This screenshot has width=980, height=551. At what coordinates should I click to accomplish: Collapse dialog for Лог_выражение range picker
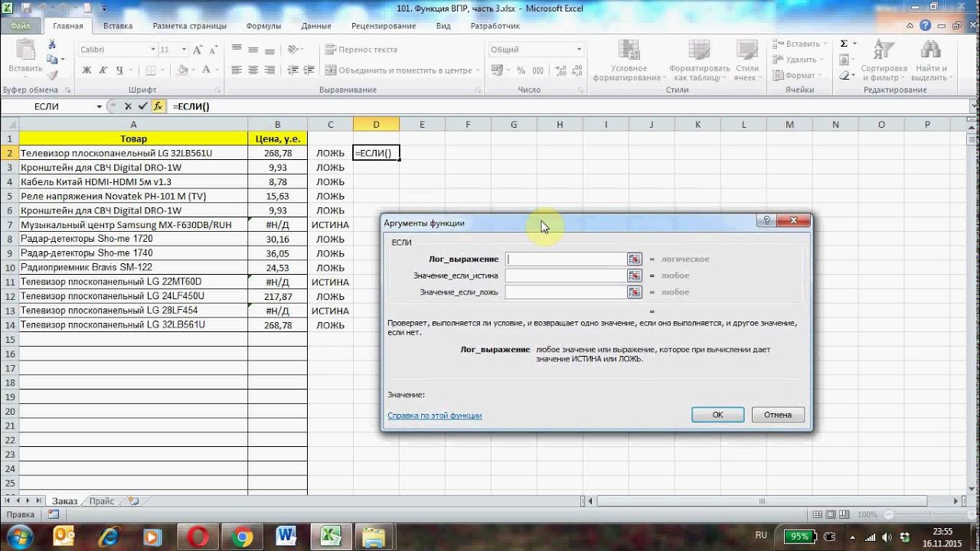click(x=634, y=259)
